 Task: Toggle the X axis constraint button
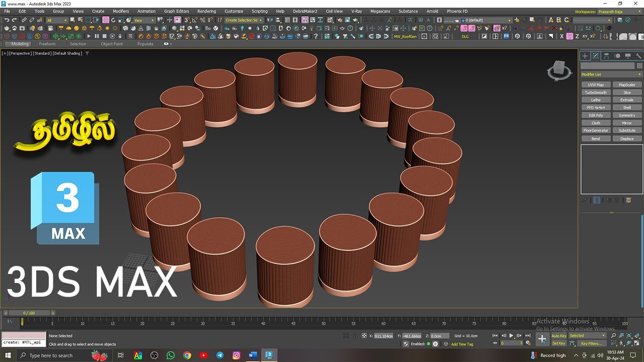[x=561, y=36]
